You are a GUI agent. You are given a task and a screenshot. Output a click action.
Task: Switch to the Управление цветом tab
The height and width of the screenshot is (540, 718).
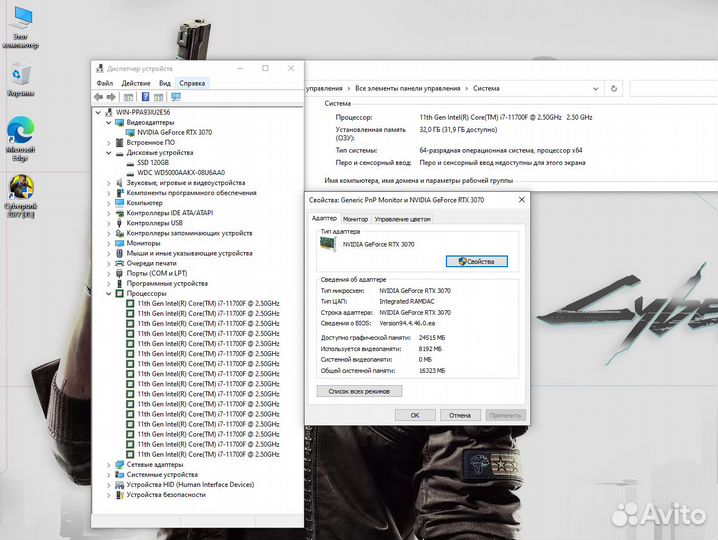click(403, 219)
